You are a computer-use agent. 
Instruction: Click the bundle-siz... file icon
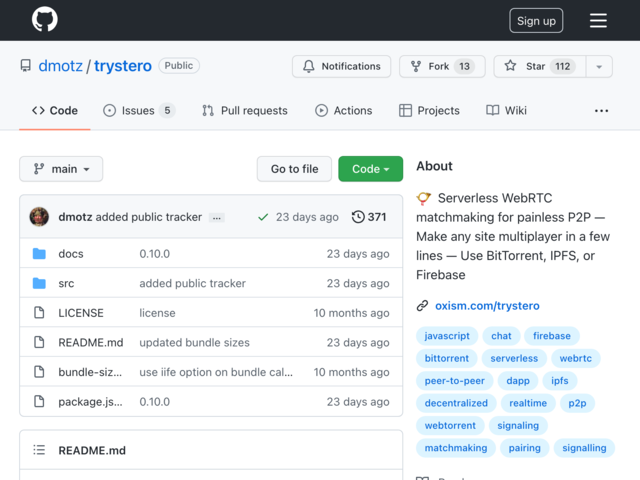tap(39, 372)
